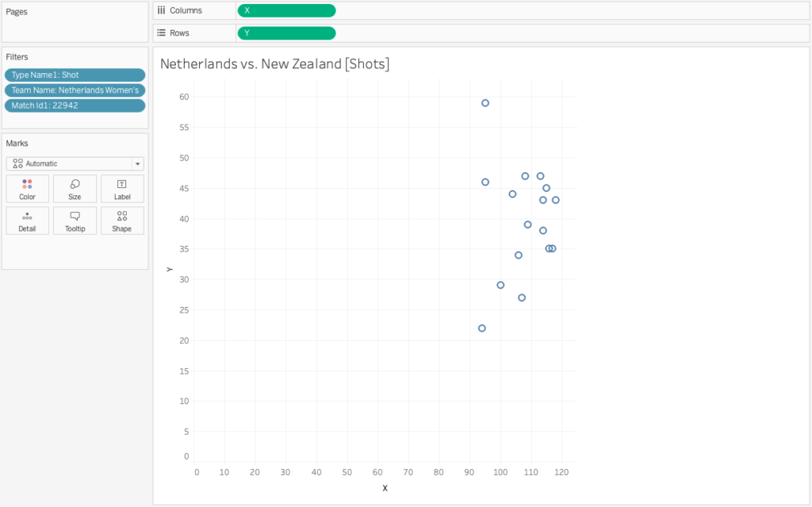
Task: Open the Color marks card
Action: click(x=27, y=188)
